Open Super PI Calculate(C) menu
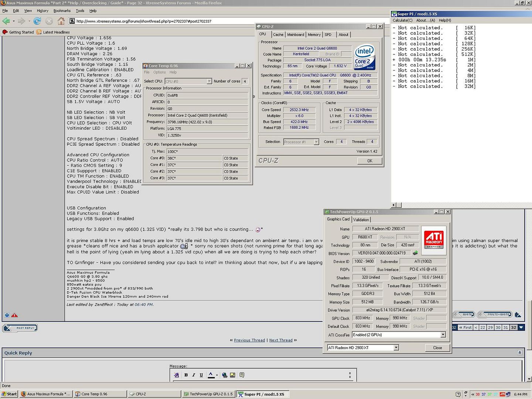Image resolution: width=532 pixels, height=399 pixels. [402, 20]
